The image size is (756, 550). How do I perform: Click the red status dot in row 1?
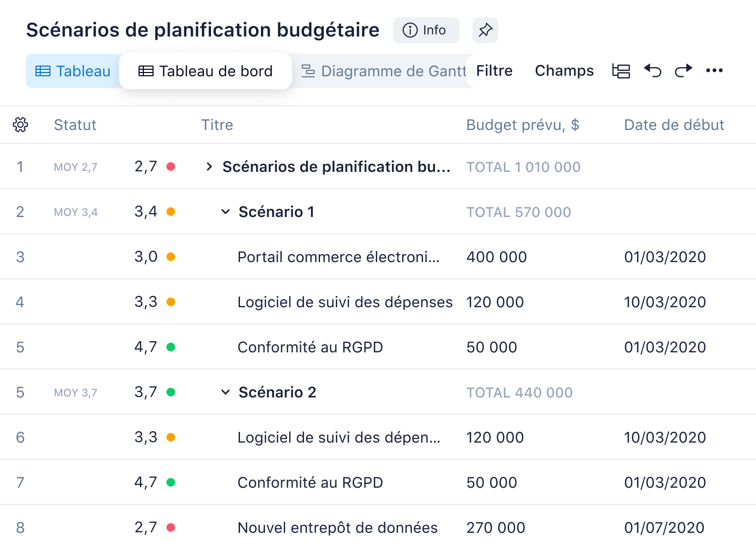[x=171, y=167]
